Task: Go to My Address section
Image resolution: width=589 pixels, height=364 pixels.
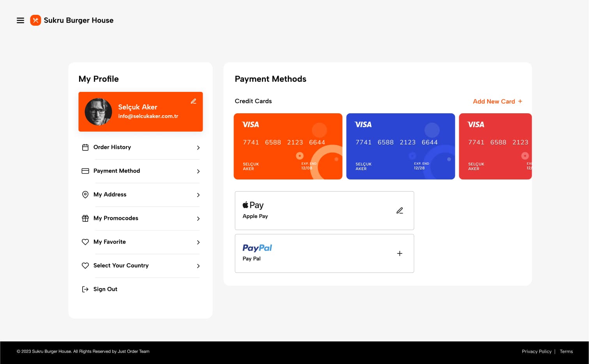Action: tap(141, 195)
